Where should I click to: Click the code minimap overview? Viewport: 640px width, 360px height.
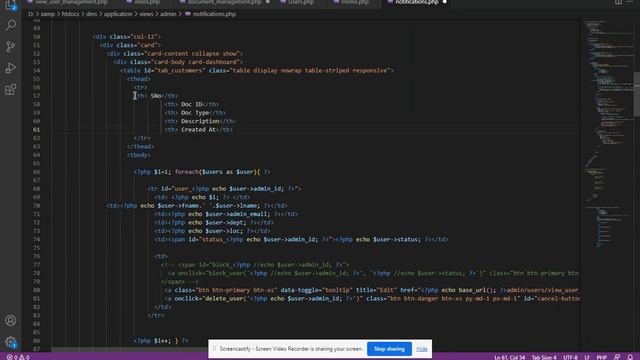(x=607, y=135)
